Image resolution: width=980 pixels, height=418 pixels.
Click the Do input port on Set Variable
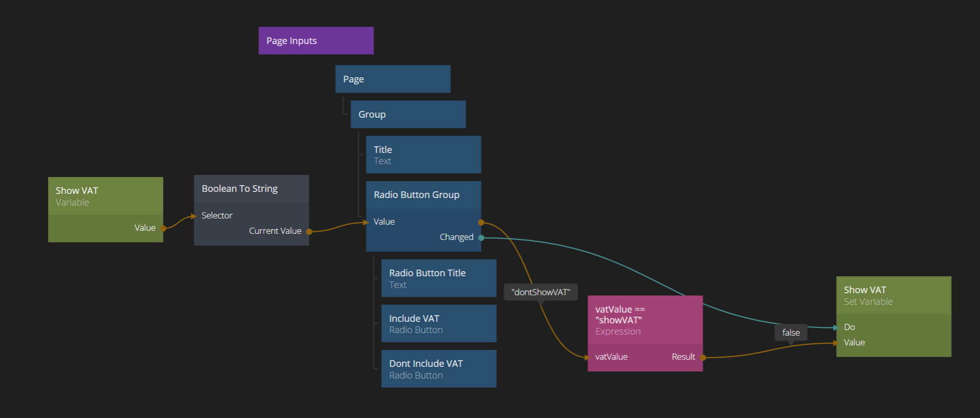click(836, 327)
